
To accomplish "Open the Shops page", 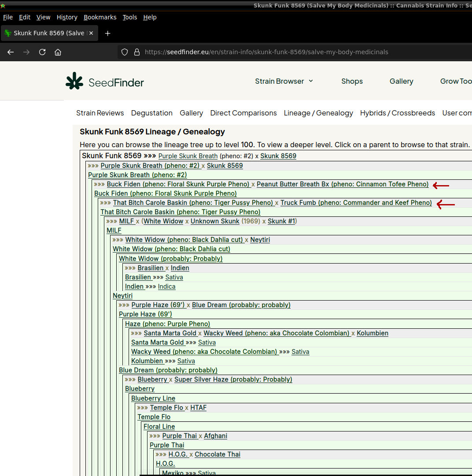I will (x=352, y=82).
